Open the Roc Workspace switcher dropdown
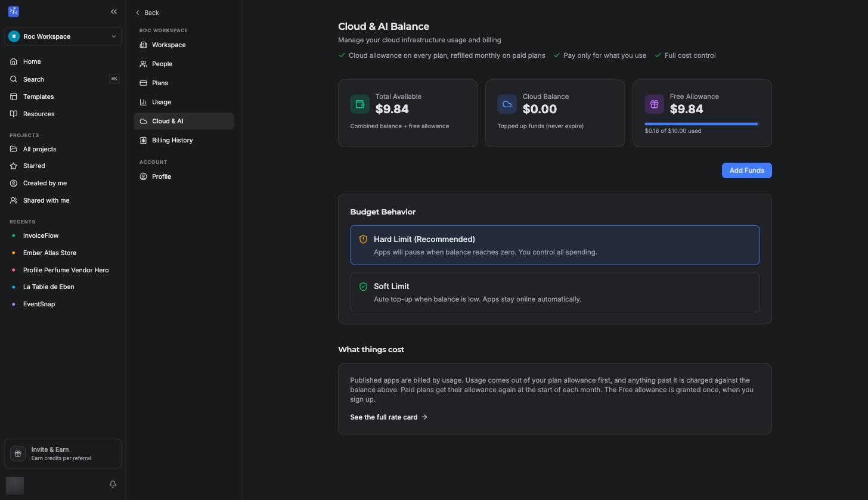Viewport: 868px width, 500px height. coord(63,36)
